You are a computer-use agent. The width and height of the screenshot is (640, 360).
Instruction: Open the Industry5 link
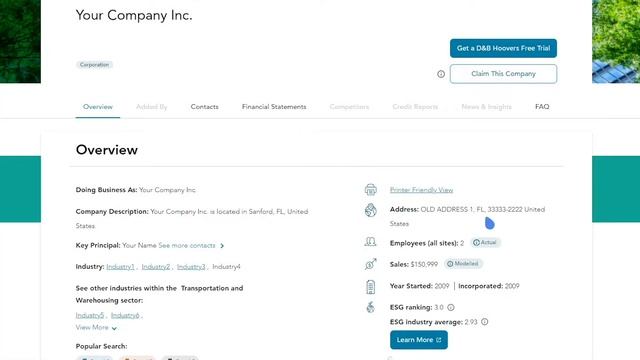[90, 315]
